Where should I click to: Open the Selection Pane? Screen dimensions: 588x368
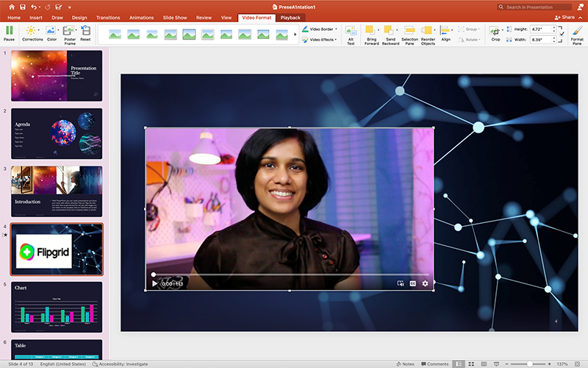409,35
